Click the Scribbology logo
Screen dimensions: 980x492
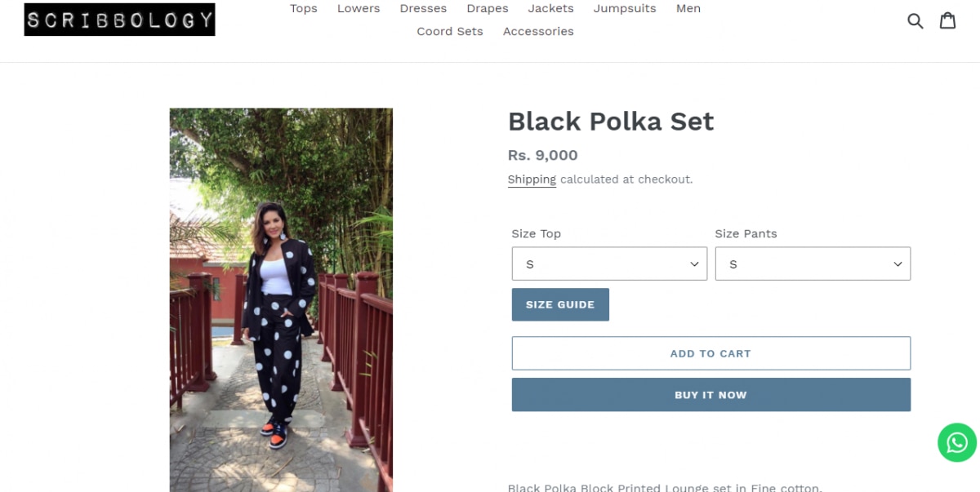click(x=119, y=20)
